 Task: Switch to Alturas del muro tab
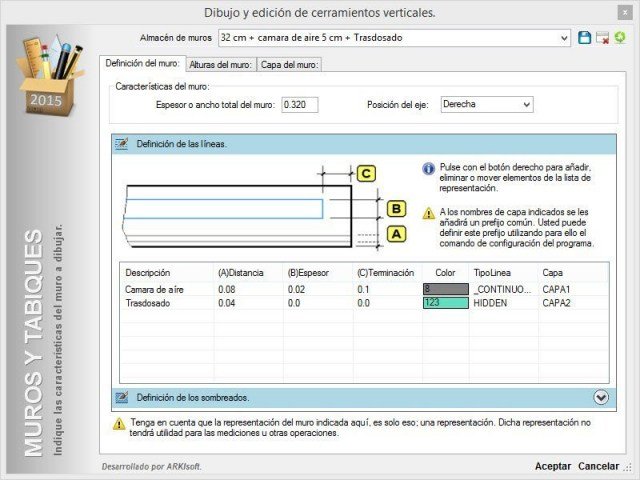(x=221, y=65)
